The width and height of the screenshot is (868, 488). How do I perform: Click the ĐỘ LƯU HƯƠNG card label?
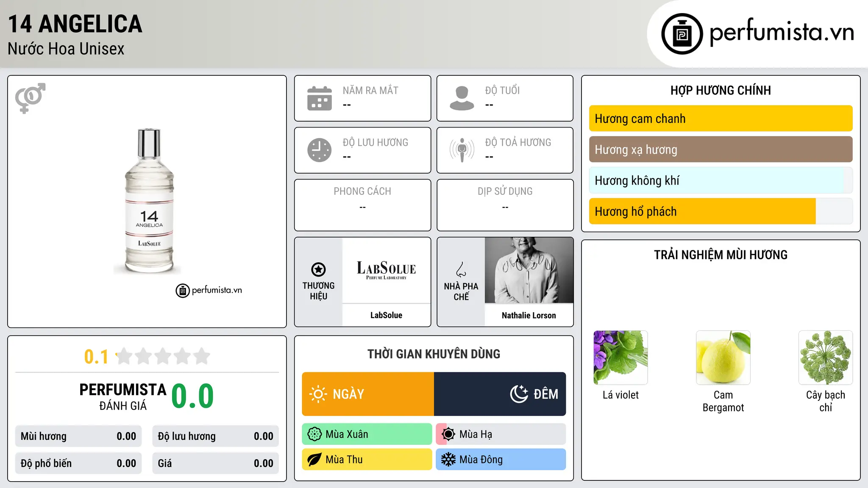point(376,142)
